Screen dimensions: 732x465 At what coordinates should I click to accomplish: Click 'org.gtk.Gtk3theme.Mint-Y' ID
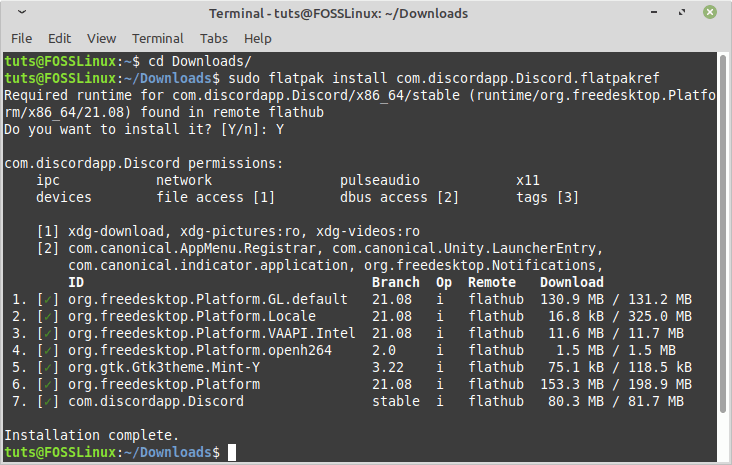(164, 367)
